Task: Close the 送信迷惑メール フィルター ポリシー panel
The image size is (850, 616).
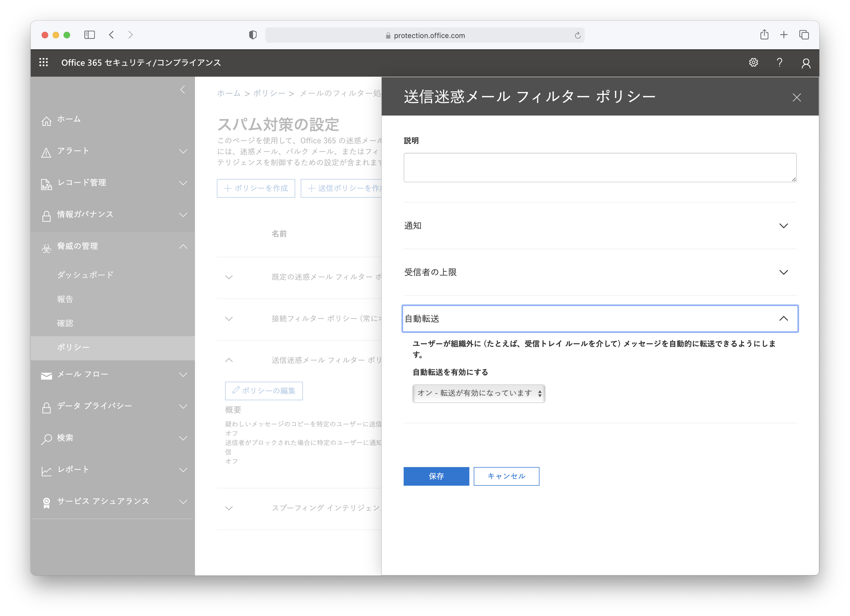Action: [796, 97]
